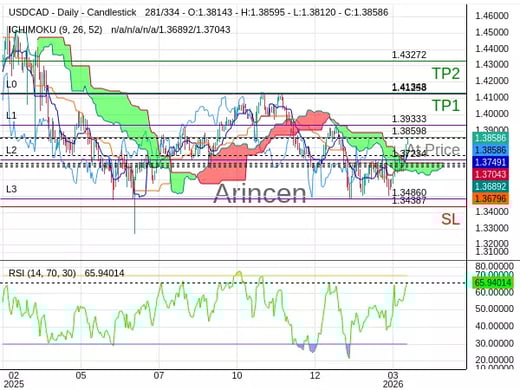
Task: Click the RSI (14, 70, 30) indicator label
Action: coord(42,273)
